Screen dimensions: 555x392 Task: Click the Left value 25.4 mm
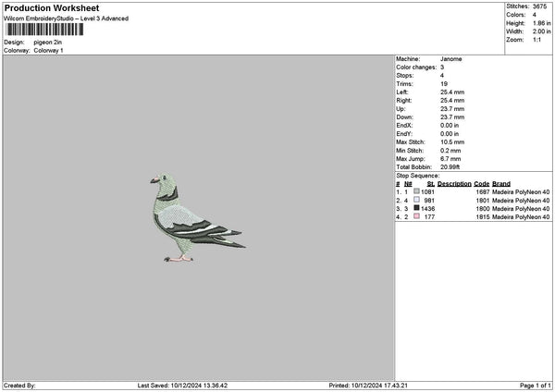[452, 92]
